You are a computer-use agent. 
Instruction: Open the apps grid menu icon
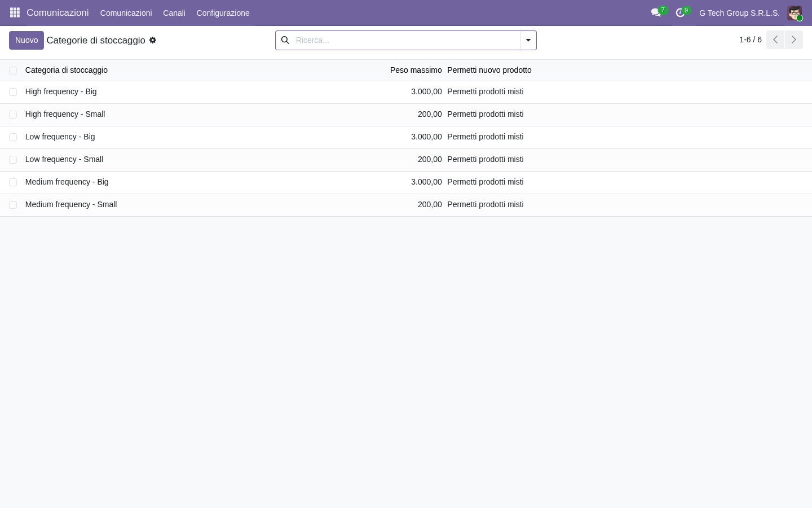[x=15, y=12]
